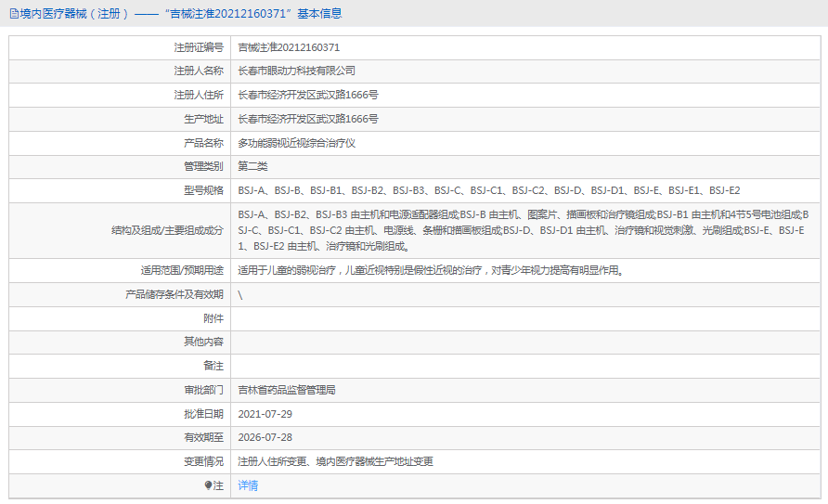
Task: Select product name 多功能弱视近视综合治疗仪
Action: [x=296, y=143]
